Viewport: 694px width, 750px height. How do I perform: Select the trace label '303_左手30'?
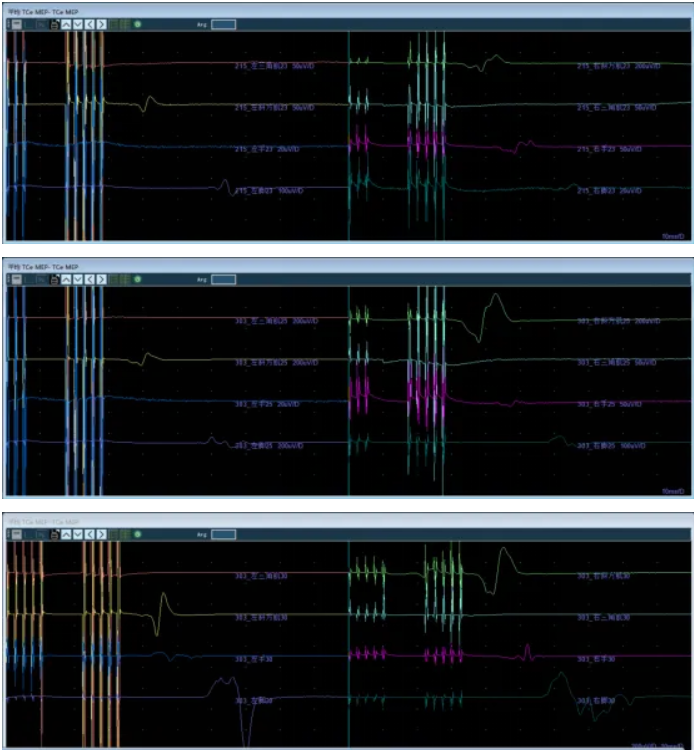[x=253, y=659]
